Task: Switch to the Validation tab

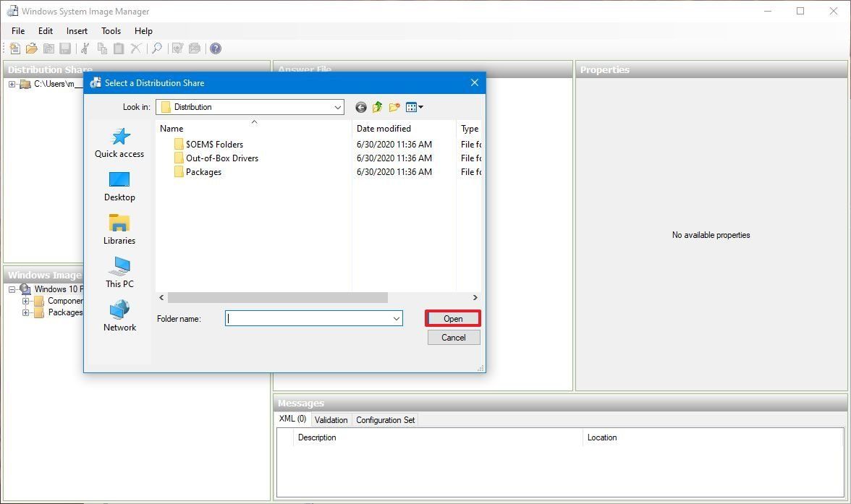Action: 331,419
